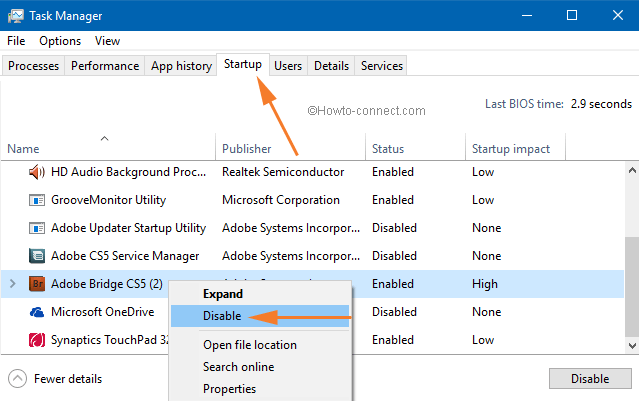Viewport: 639px width, 401px height.
Task: Minimize the Task Manager window
Action: pos(527,15)
